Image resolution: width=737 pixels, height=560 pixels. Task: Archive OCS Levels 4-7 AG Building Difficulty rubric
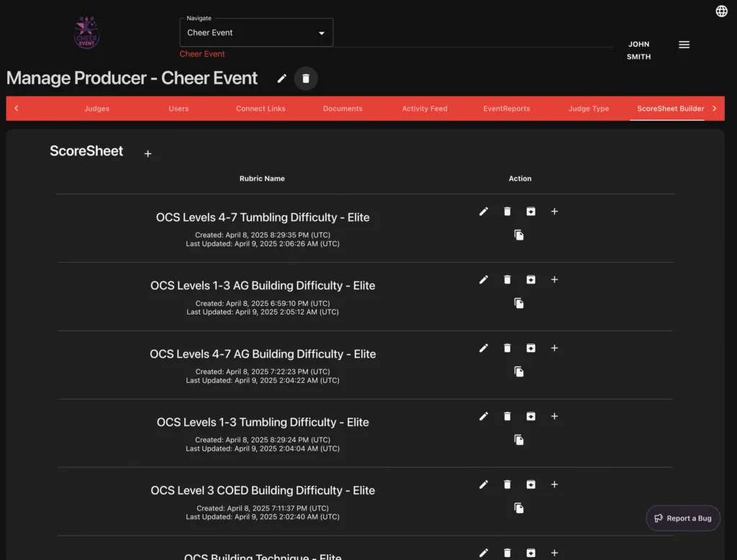(x=530, y=348)
